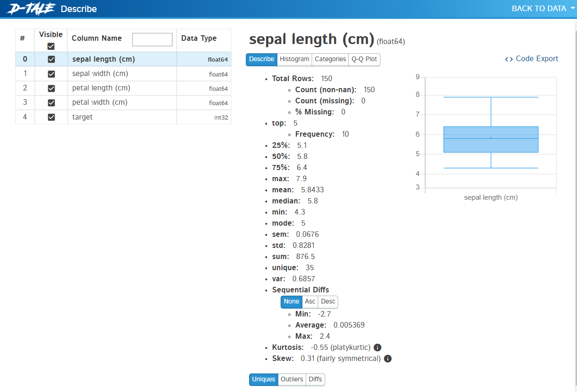Click the Kurtosis info icon

pos(378,348)
